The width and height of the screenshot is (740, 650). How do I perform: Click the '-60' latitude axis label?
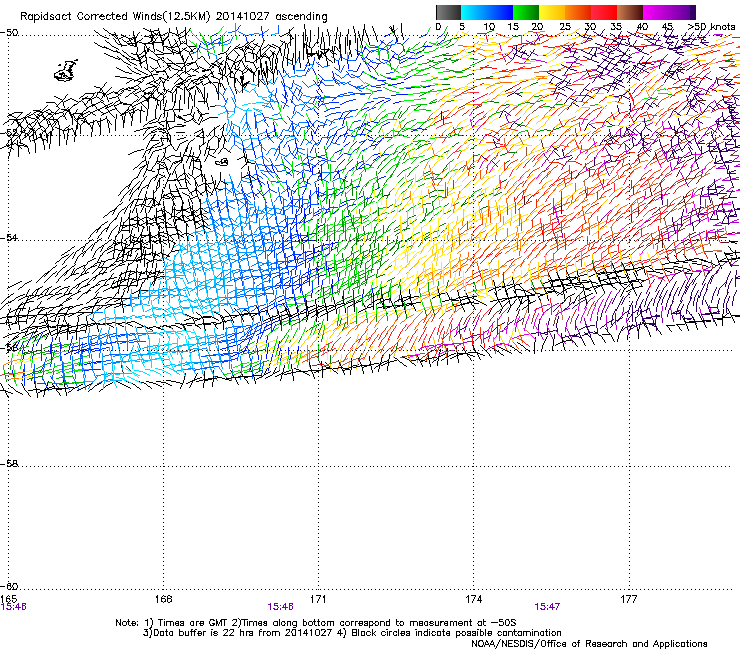point(9,586)
